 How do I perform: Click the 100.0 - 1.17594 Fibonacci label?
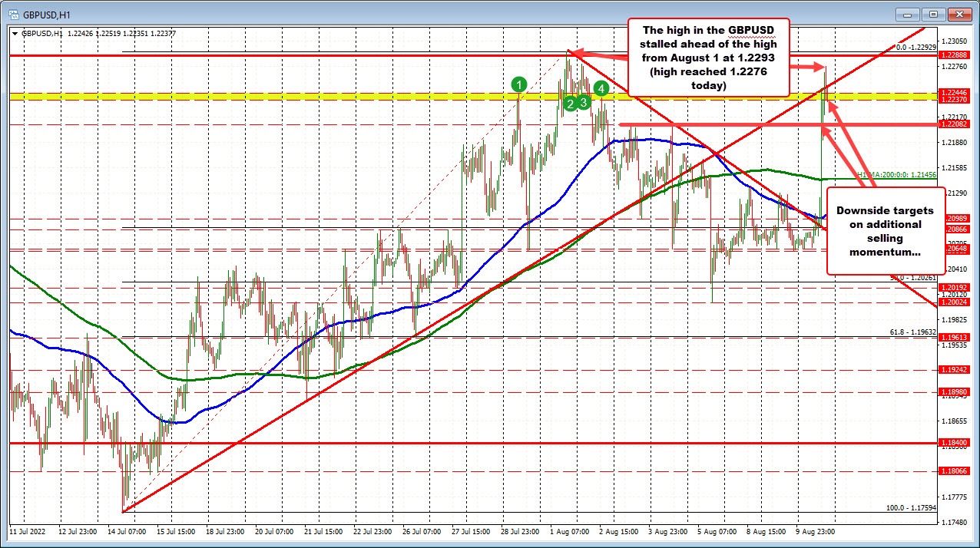912,507
